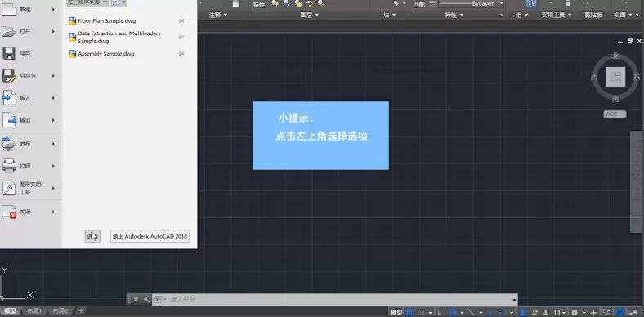Image resolution: width=644 pixels, height=317 pixels.
Task: Click the 选项 (Options) button
Action: point(92,236)
